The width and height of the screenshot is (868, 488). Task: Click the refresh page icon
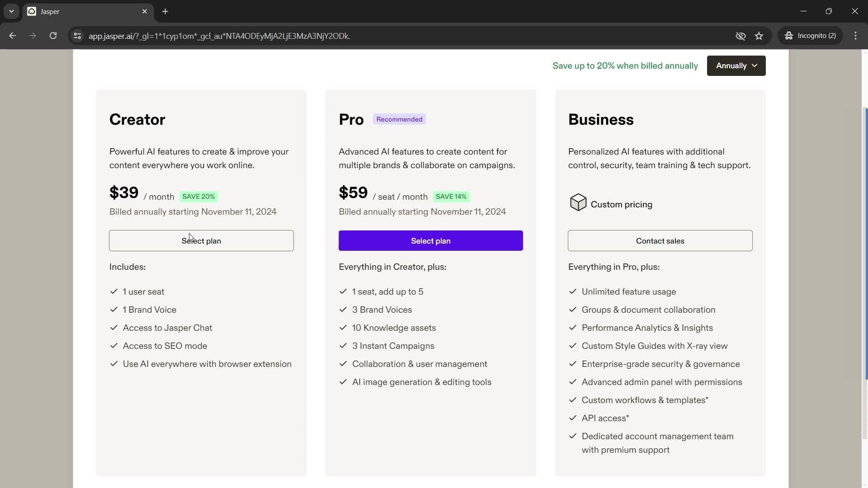[52, 36]
